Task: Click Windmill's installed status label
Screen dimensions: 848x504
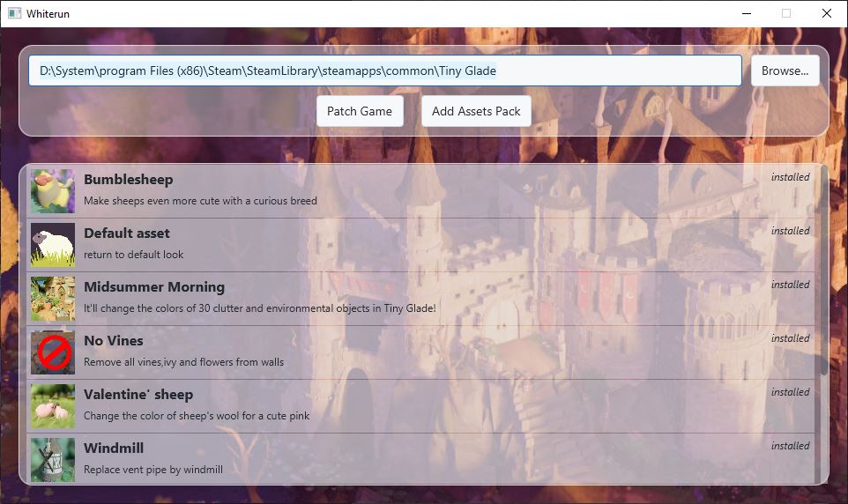Action: tap(790, 446)
